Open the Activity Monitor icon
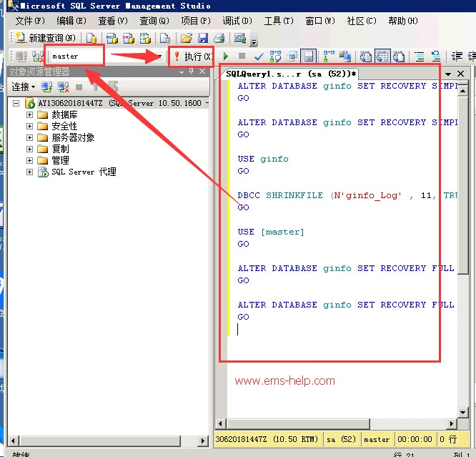This screenshot has width=476, height=457. click(x=240, y=39)
